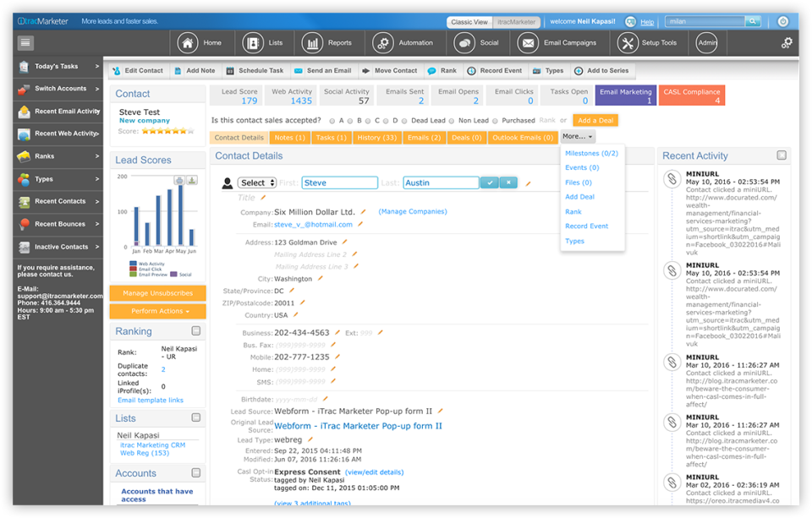Click the pencil icon next to Address

[345, 242]
